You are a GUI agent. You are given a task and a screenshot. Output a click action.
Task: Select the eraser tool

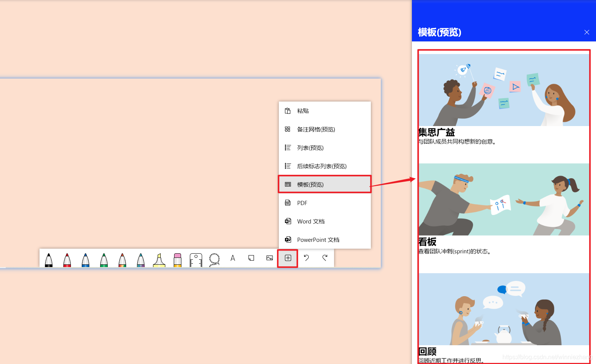tap(178, 259)
